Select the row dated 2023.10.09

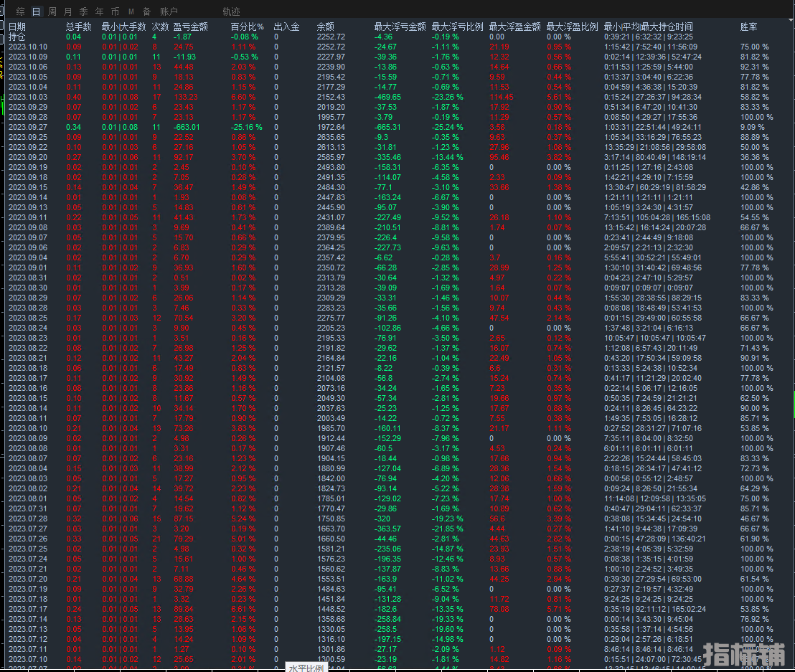398,57
